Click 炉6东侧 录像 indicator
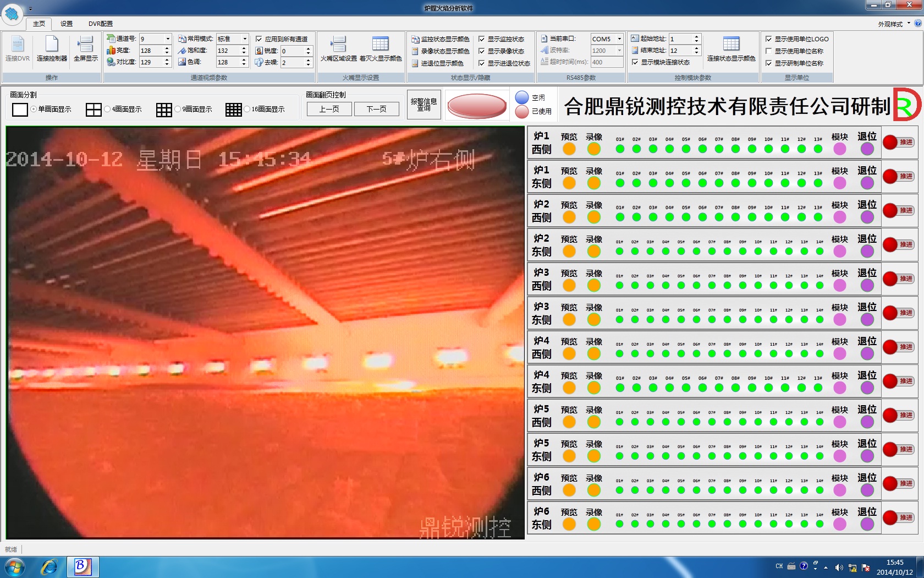This screenshot has height=578, width=924. (x=594, y=524)
